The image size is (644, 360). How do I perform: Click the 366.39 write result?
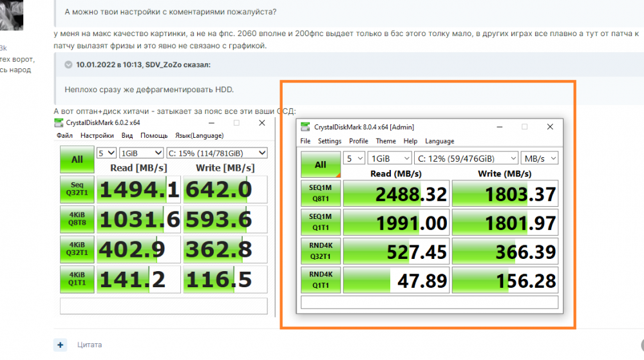tap(505, 251)
